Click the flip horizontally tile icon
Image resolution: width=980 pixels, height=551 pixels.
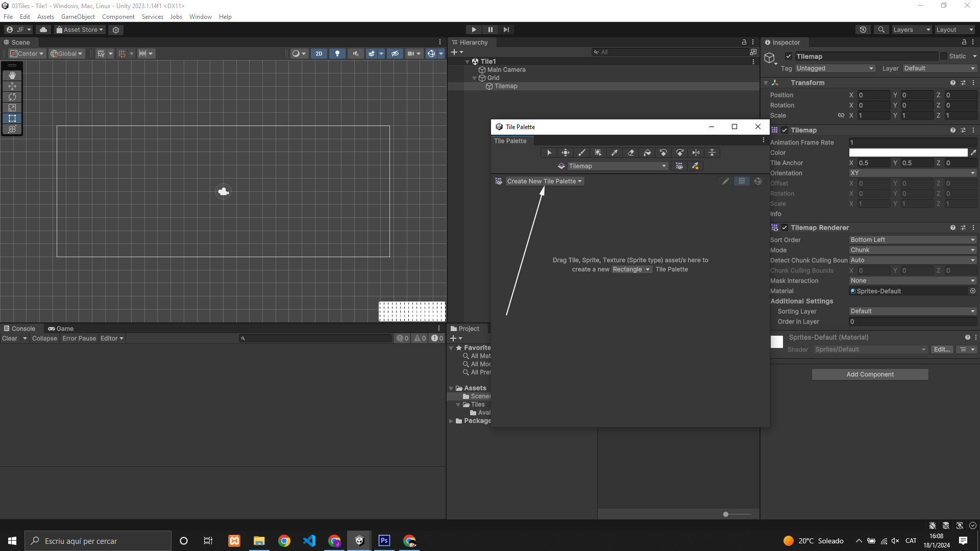[696, 153]
